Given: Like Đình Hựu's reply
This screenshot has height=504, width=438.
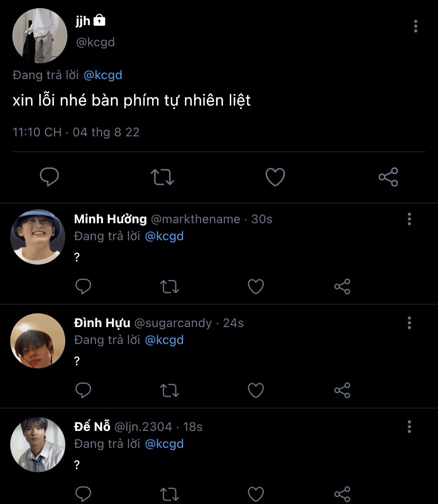Looking at the screenshot, I should 256,390.
